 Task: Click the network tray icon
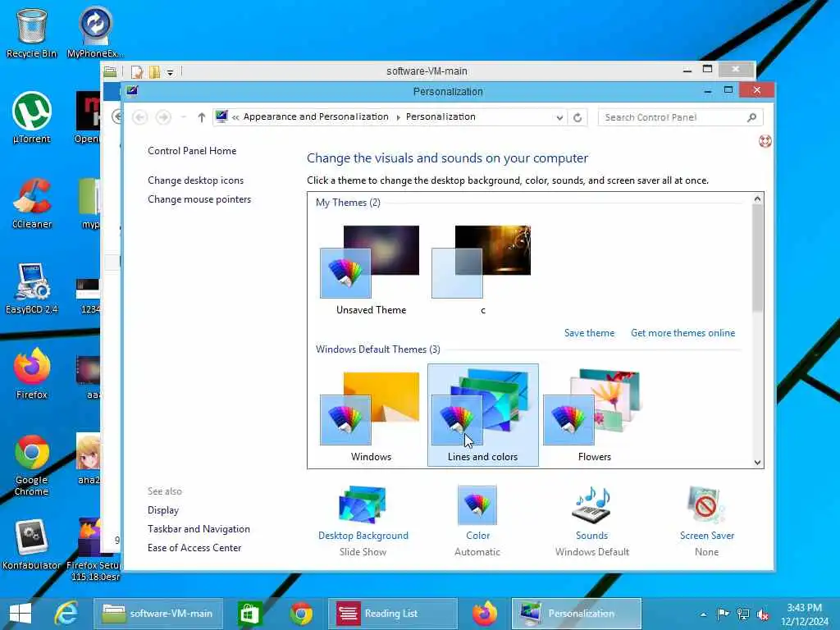tap(743, 614)
